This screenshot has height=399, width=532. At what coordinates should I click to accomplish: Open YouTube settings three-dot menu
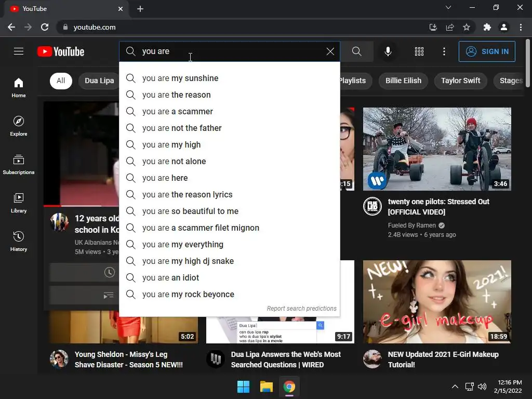[444, 51]
